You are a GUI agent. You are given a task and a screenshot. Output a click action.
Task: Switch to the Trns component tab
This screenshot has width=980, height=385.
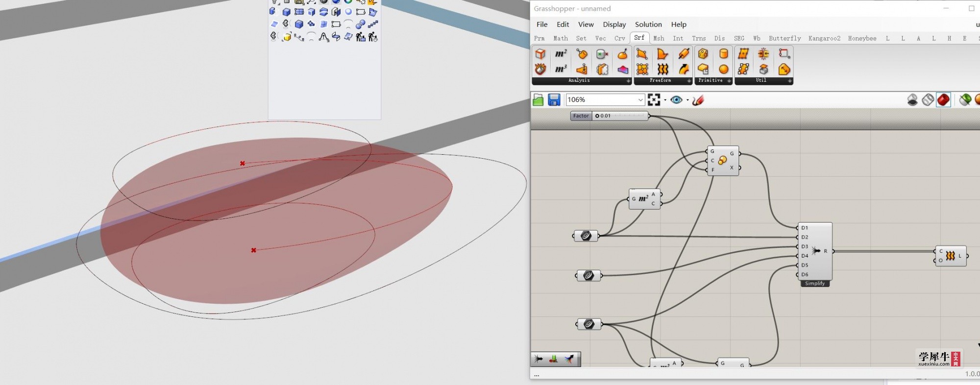tap(699, 38)
